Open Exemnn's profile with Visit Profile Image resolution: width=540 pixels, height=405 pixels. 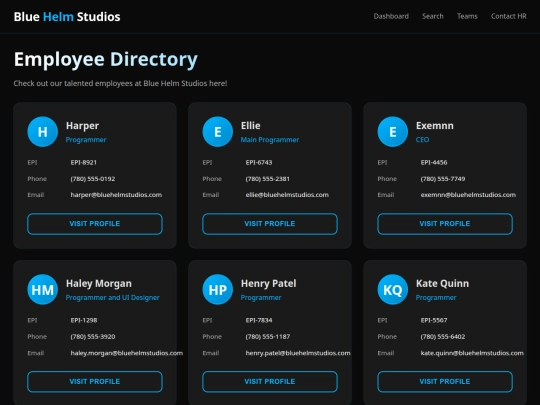(445, 224)
